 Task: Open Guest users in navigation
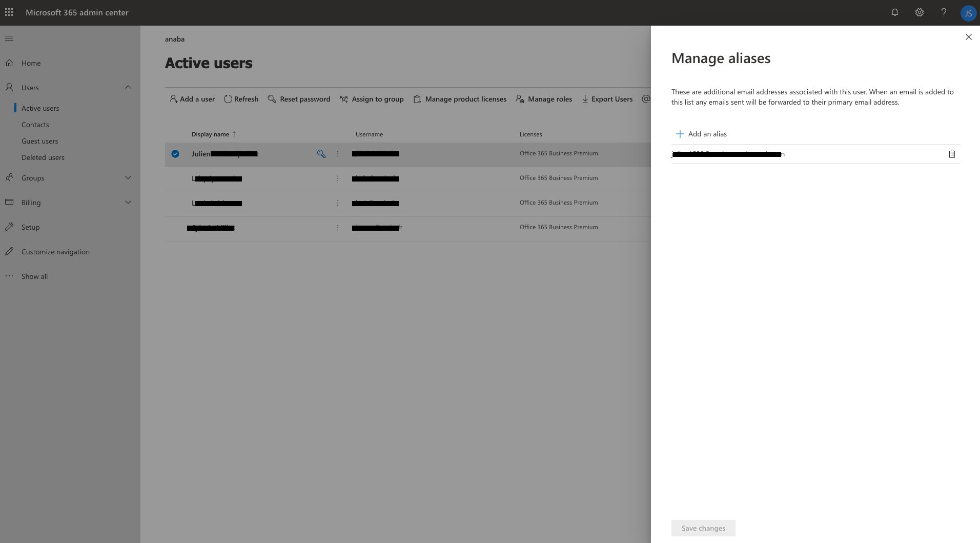click(x=39, y=141)
